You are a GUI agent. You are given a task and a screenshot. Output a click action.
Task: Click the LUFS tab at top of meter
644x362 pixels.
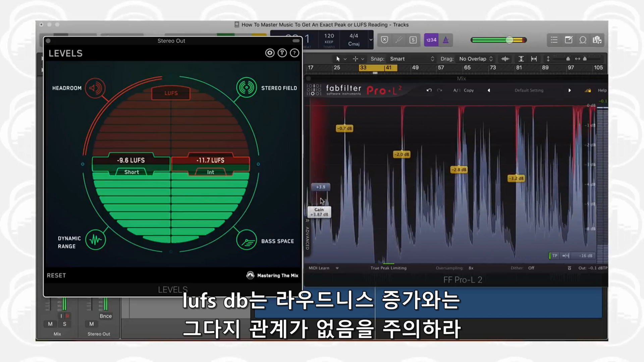tap(171, 93)
